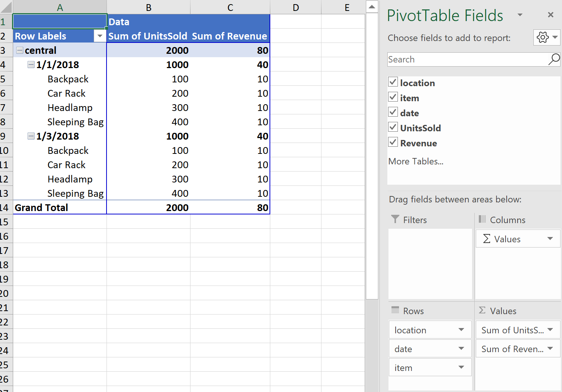Open the PivotTable Fields pane options arrow
The width and height of the screenshot is (562, 392).
[x=520, y=15]
